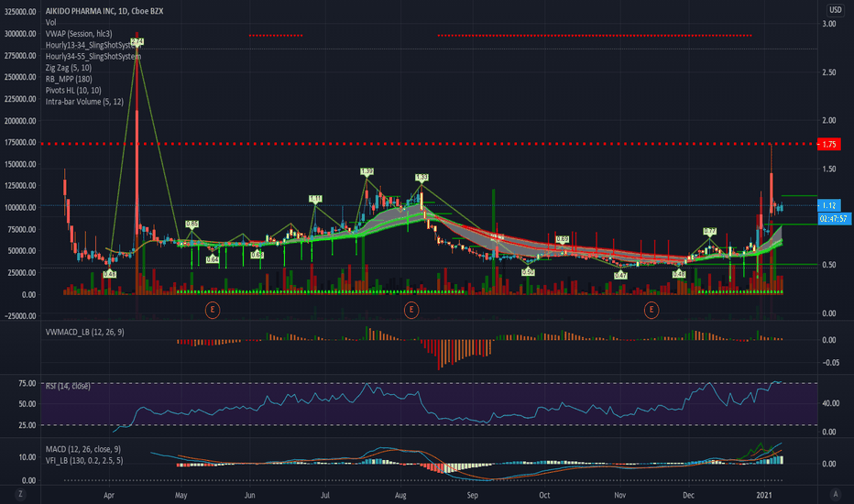Click the Nov label on time axis
The width and height of the screenshot is (854, 504).
619,495
